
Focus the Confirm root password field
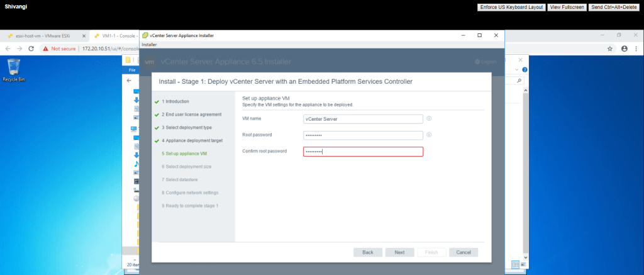[x=362, y=152]
